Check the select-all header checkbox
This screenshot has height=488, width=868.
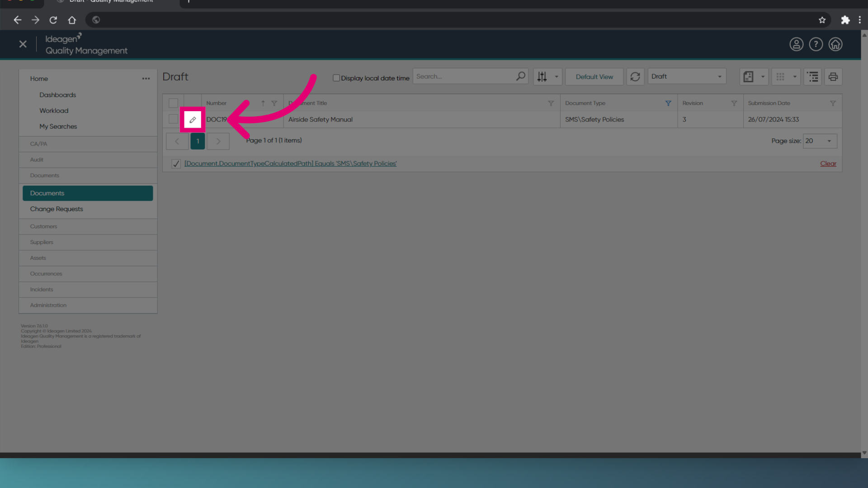(x=173, y=103)
